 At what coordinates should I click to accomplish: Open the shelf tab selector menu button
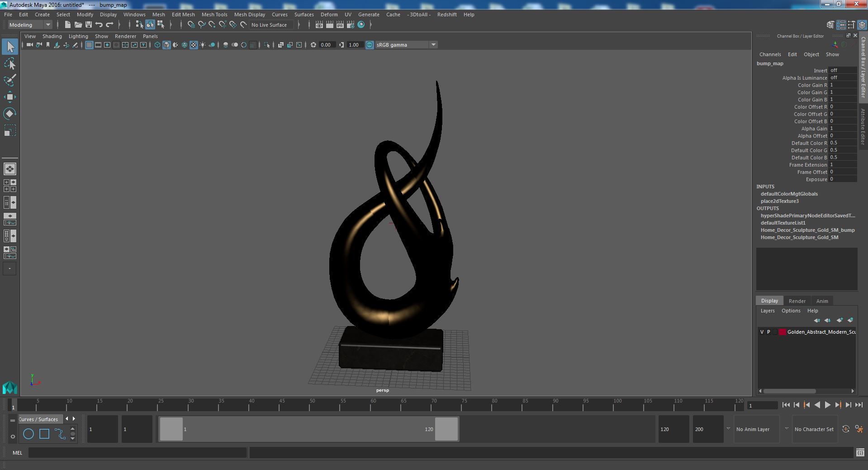pyautogui.click(x=13, y=420)
